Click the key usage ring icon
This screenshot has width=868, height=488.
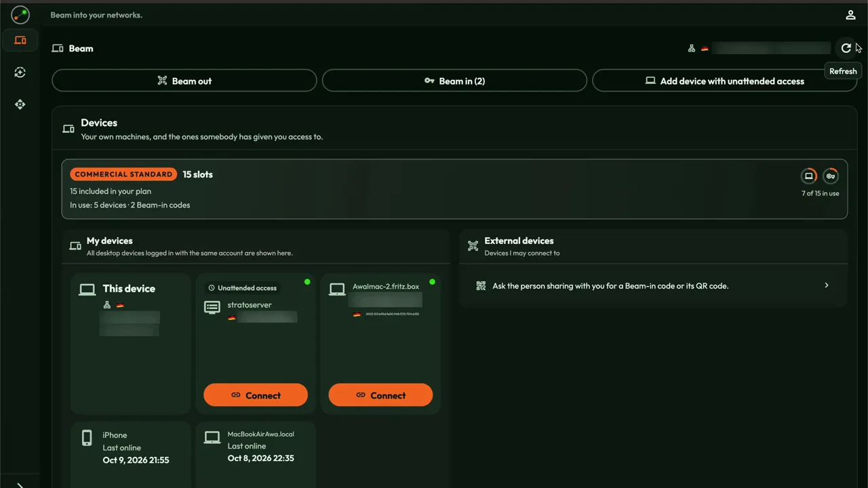click(831, 176)
